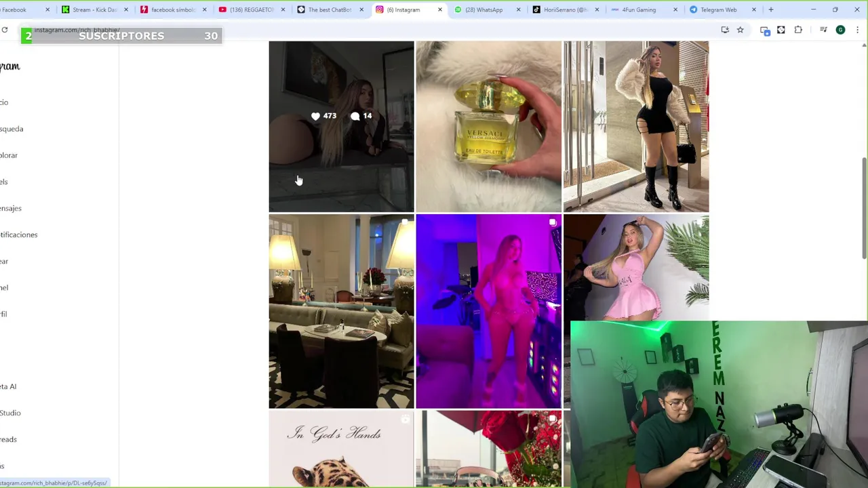Open Mensajes in Instagram sidebar

[x=11, y=208]
